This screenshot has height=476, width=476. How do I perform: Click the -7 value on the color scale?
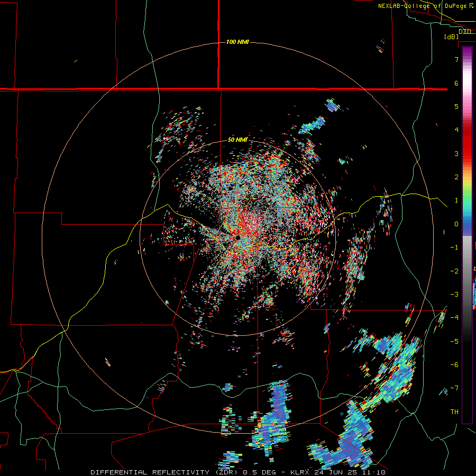(454, 388)
